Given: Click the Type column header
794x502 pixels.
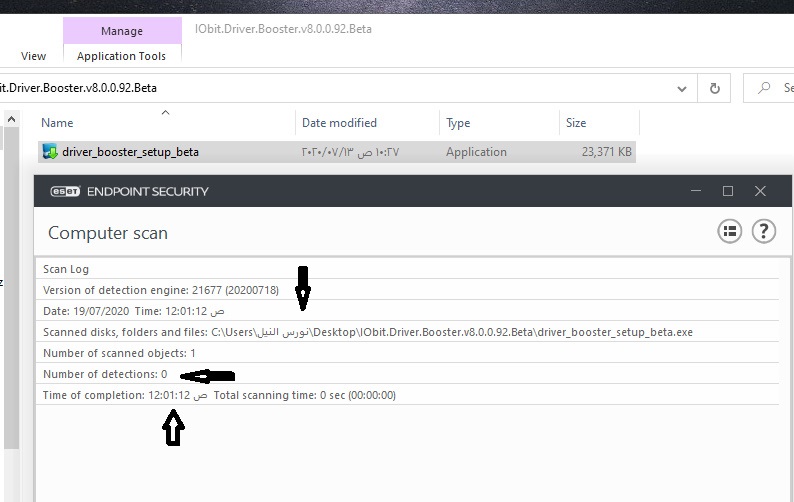Looking at the screenshot, I should pos(458,123).
